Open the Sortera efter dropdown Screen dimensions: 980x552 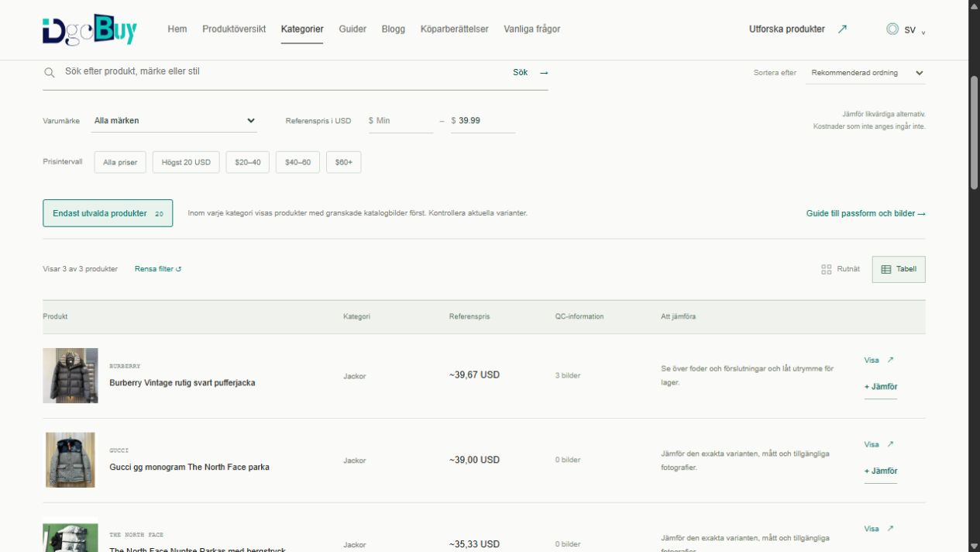coord(865,73)
